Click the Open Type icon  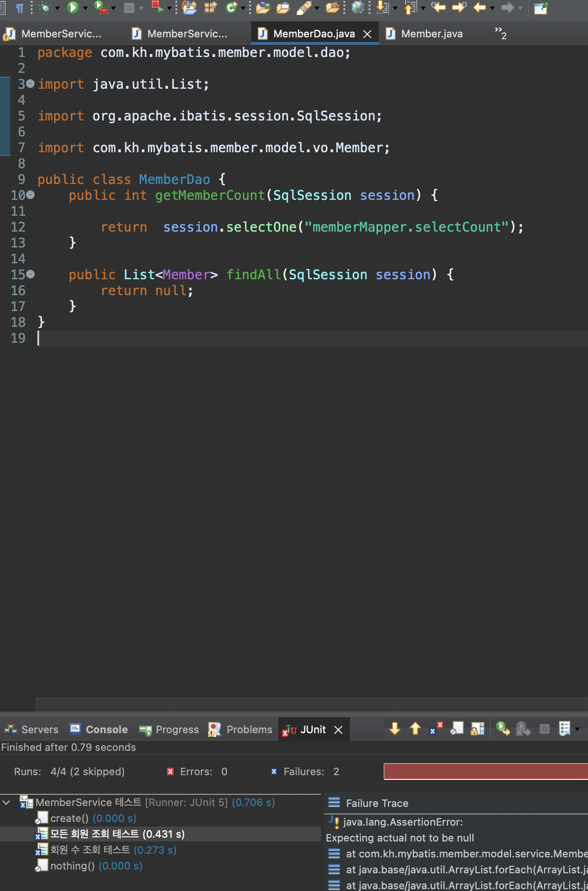263,8
